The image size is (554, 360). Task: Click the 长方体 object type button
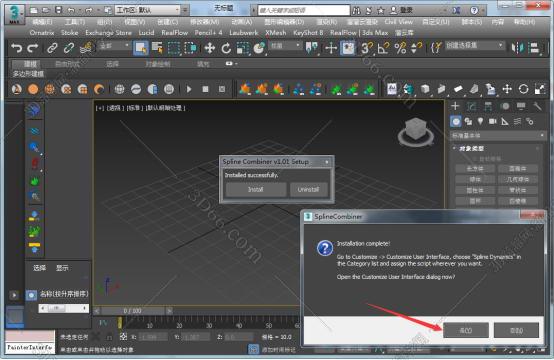[x=475, y=169]
